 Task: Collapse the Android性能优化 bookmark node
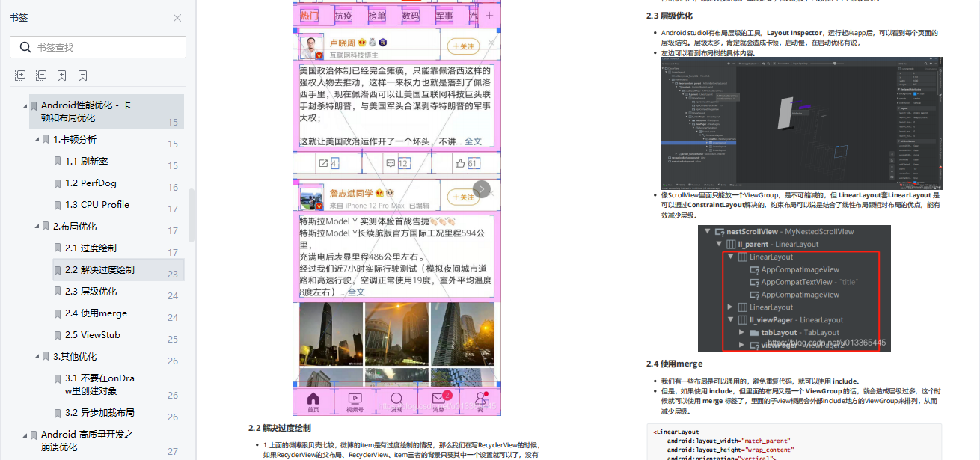click(x=25, y=106)
